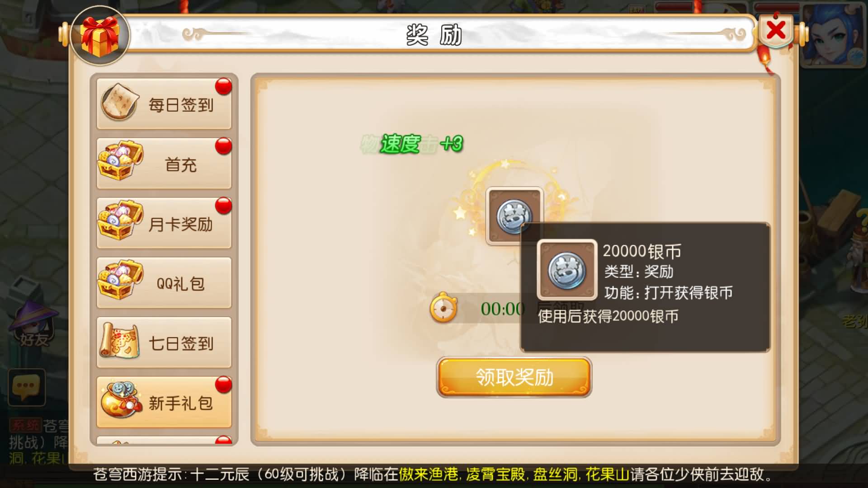868x488 pixels.
Task: Click the red notification dot on 月卡奖励
Action: [223, 206]
